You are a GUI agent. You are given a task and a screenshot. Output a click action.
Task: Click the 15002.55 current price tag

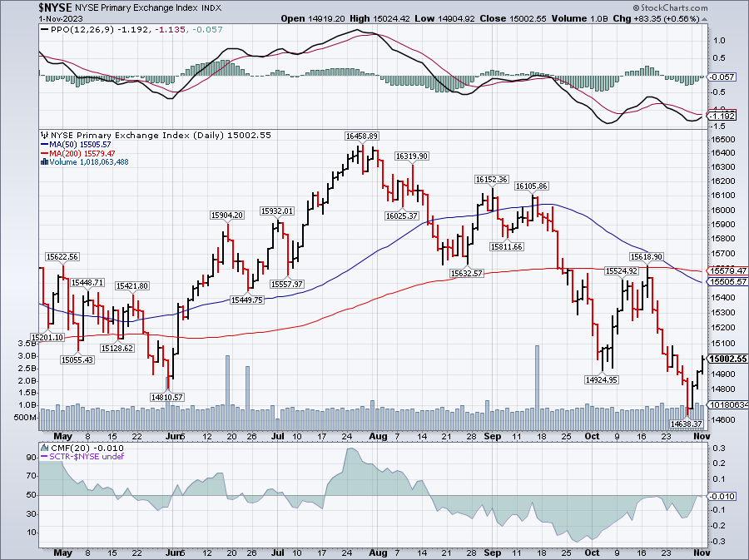tap(727, 359)
